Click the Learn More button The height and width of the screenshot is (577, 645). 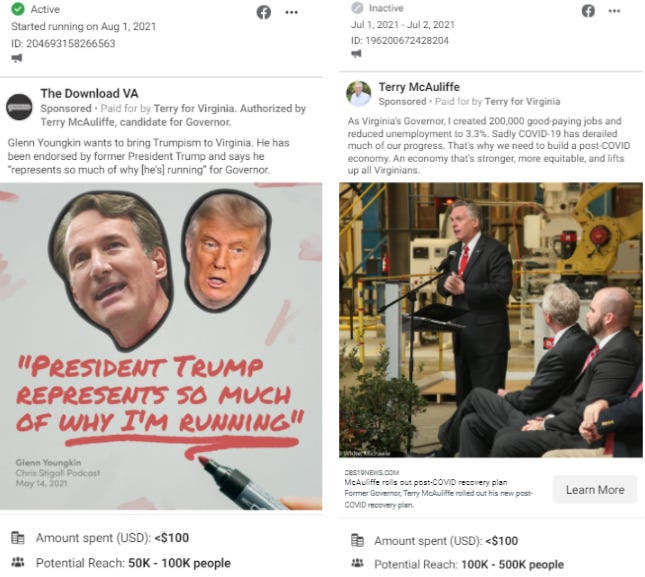[595, 490]
